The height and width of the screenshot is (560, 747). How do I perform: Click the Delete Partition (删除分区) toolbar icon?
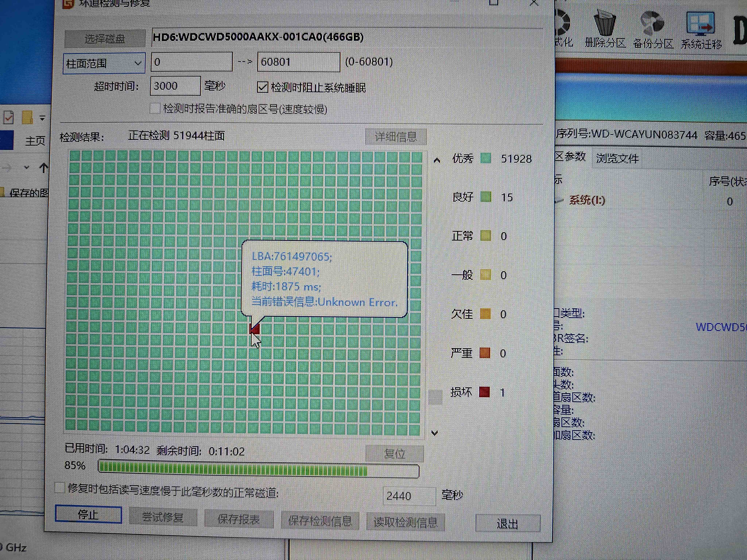click(x=605, y=29)
